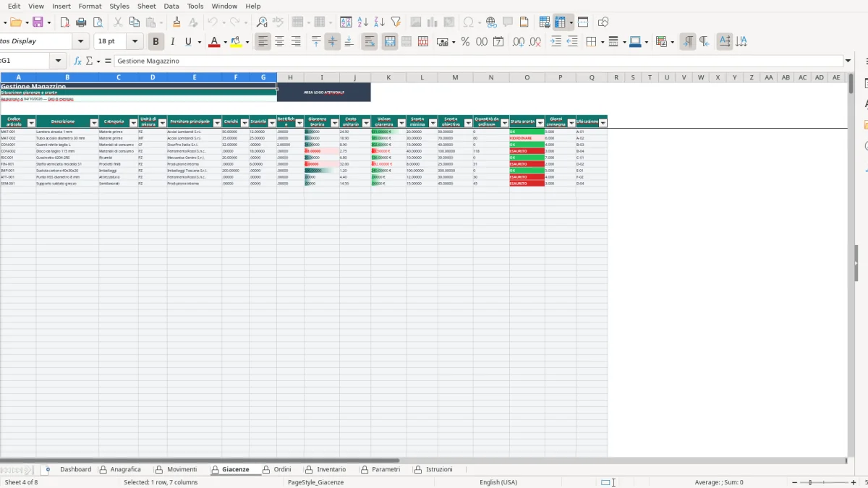Toggle Italic formatting

(x=172, y=42)
